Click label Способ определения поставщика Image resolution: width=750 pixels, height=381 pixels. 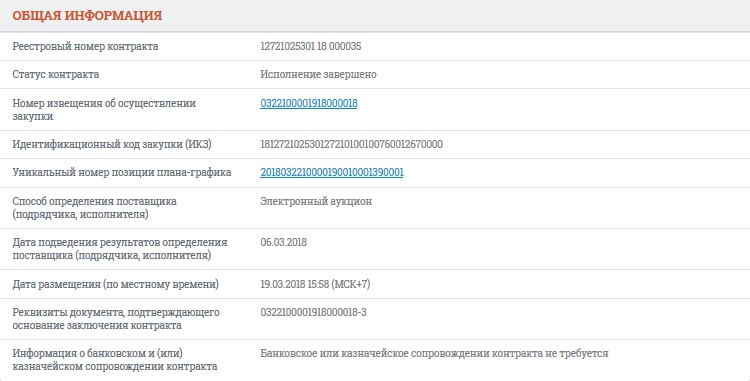pos(94,208)
